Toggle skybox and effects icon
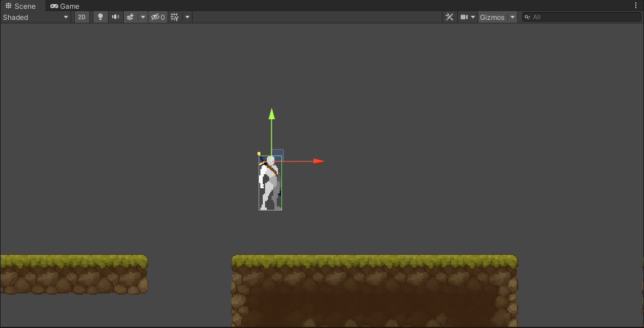The width and height of the screenshot is (644, 328). point(130,18)
